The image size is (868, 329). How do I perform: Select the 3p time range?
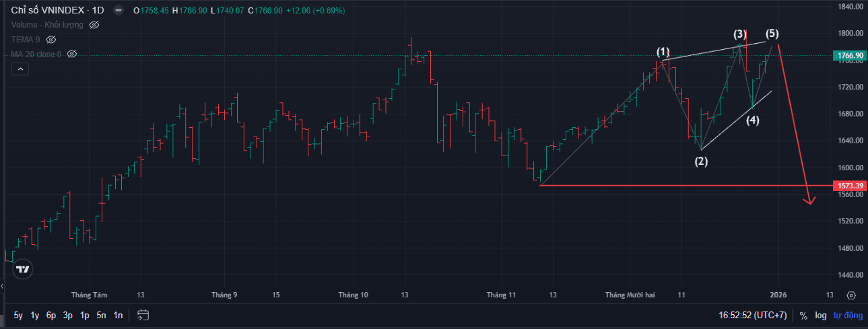(68, 315)
